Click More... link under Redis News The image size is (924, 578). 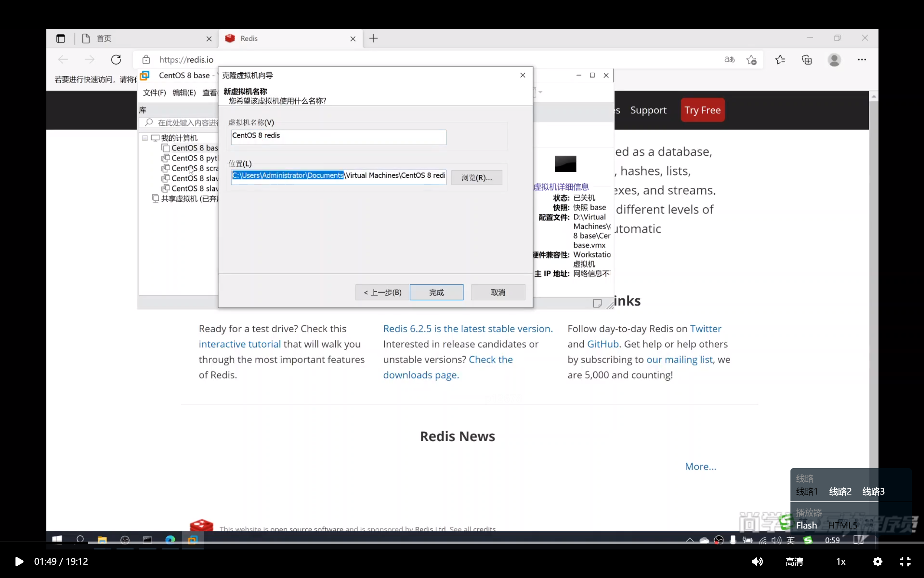point(700,466)
